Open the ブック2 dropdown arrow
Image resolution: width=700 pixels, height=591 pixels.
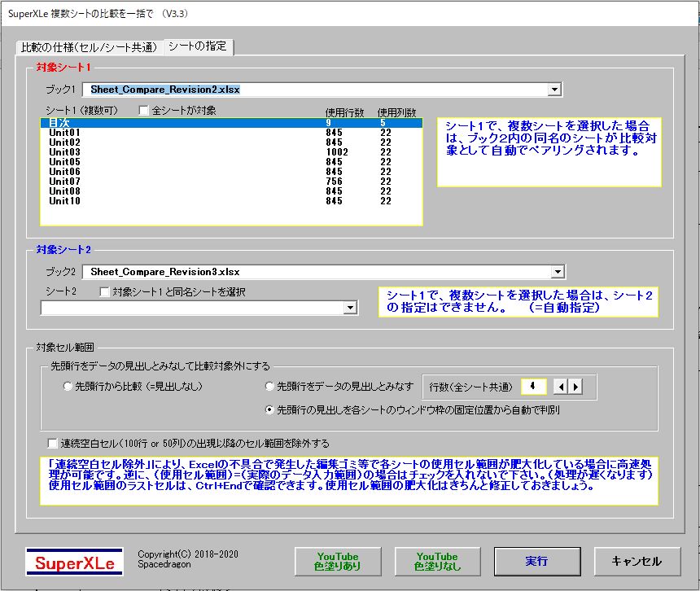pyautogui.click(x=557, y=271)
